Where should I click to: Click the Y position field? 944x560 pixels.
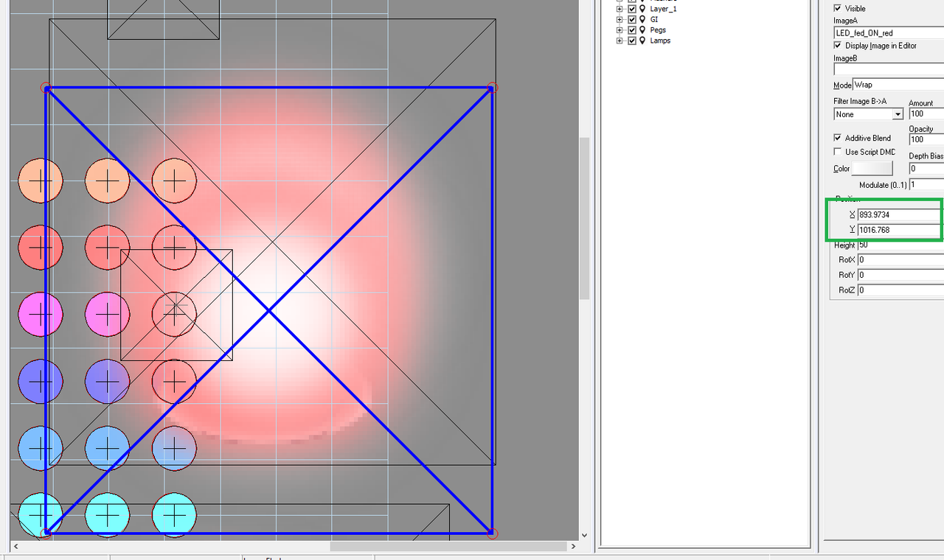click(900, 230)
